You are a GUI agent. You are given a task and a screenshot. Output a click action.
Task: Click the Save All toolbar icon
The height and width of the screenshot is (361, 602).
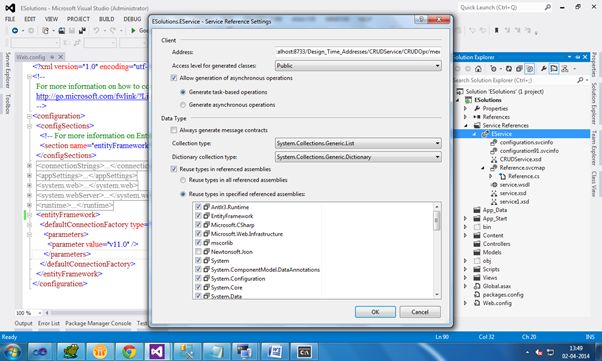click(81, 30)
